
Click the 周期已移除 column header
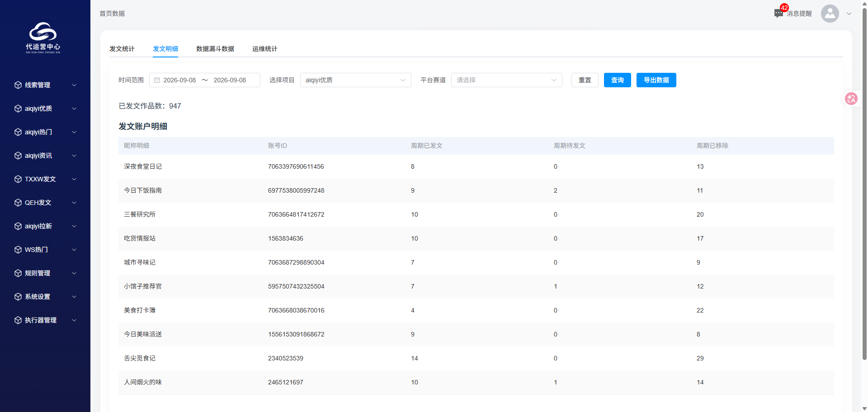tap(712, 146)
